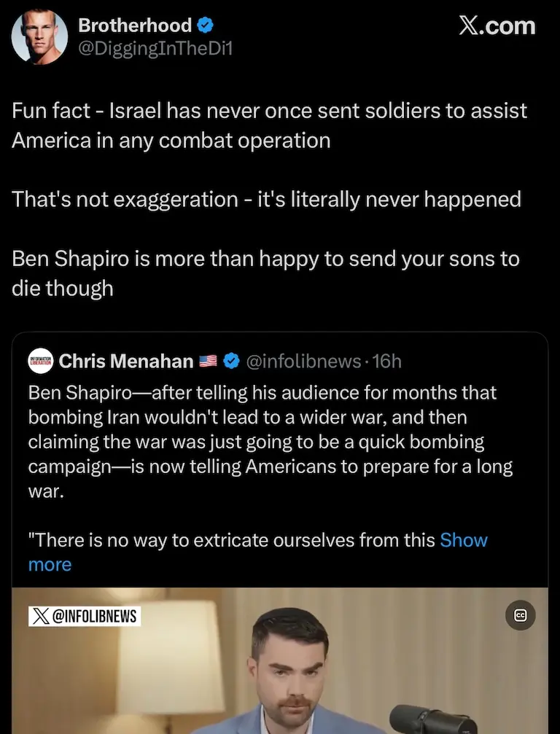Open the Brotherhood profile avatar
This screenshot has height=734, width=560.
coord(39,37)
